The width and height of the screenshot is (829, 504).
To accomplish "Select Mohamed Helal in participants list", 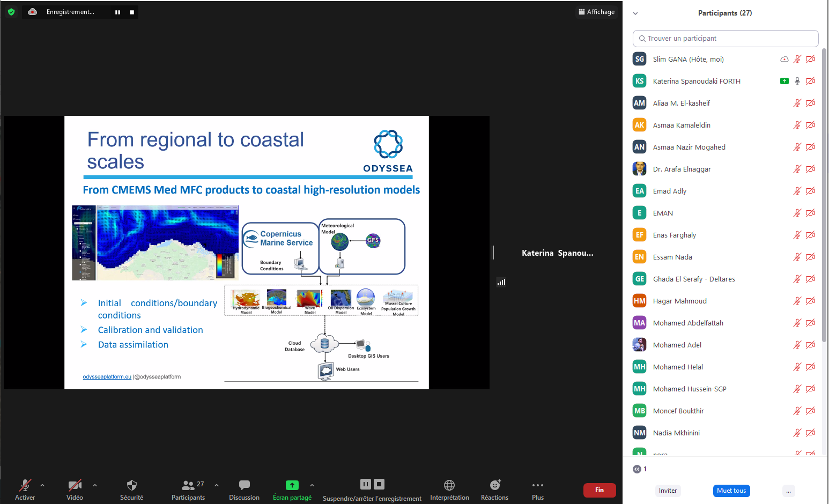I will point(726,367).
